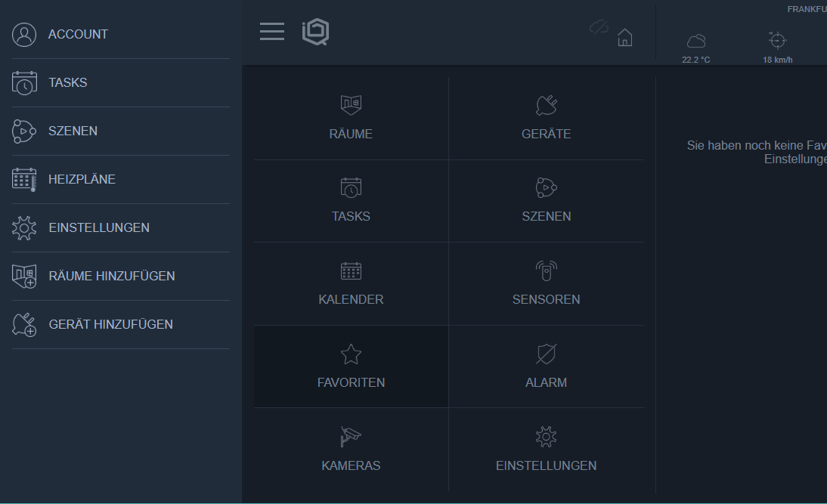Image resolution: width=827 pixels, height=504 pixels.
Task: Open the Alarm shield tile
Action: point(546,366)
